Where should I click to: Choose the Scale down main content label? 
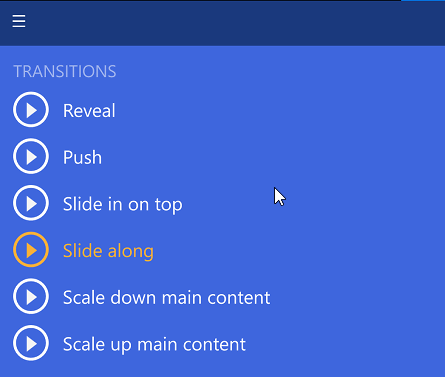pos(166,297)
